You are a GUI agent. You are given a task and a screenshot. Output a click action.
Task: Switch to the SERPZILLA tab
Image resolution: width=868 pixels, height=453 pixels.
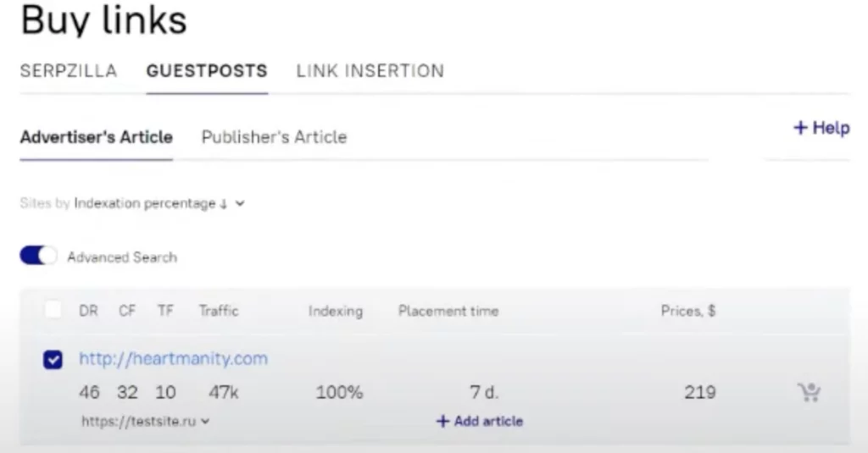coord(69,71)
